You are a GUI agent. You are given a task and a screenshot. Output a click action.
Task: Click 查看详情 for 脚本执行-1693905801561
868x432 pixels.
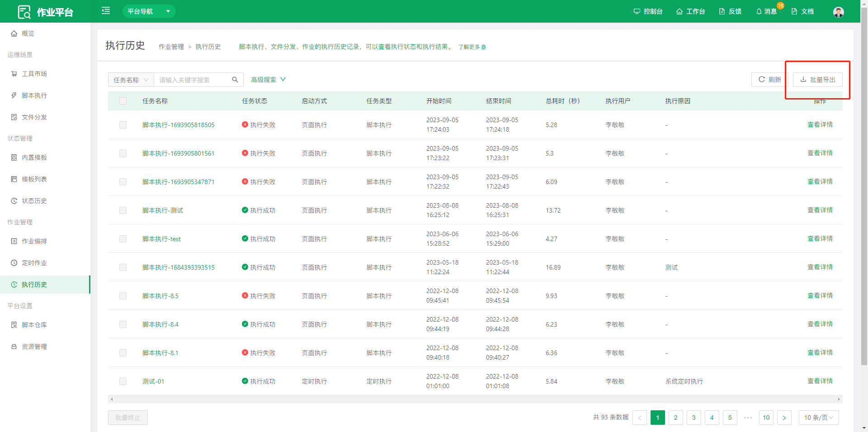[820, 153]
